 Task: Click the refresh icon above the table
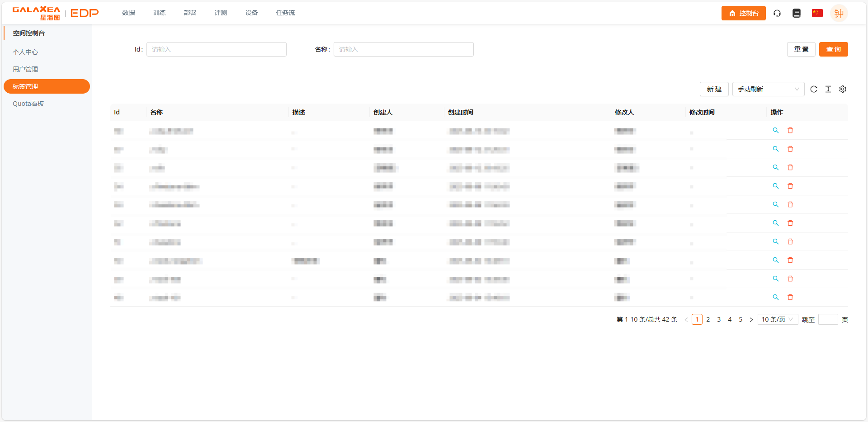814,89
